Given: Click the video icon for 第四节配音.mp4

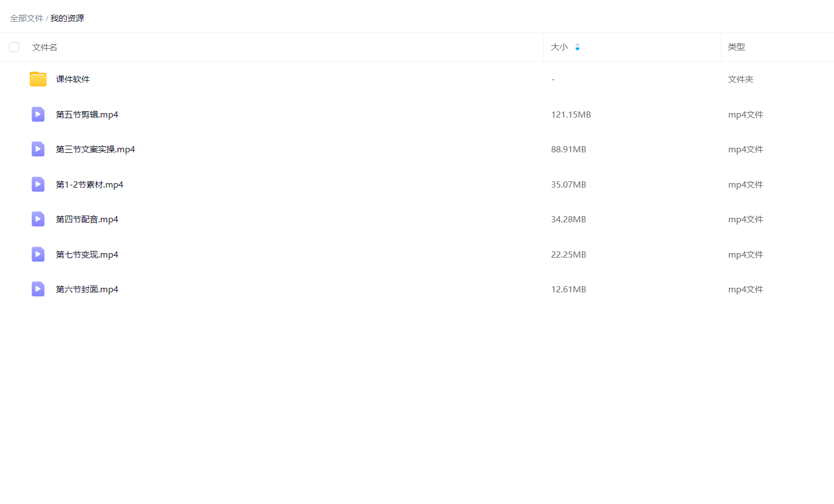Looking at the screenshot, I should tap(38, 219).
